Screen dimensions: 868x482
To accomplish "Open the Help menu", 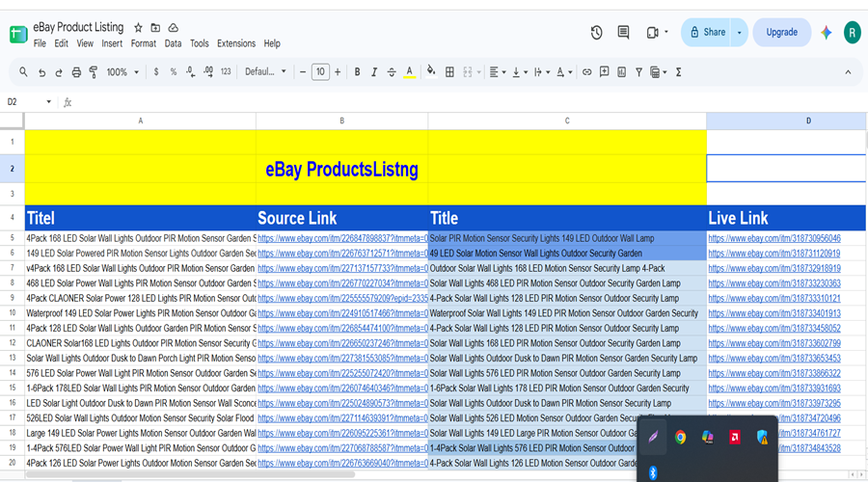I will pyautogui.click(x=272, y=43).
